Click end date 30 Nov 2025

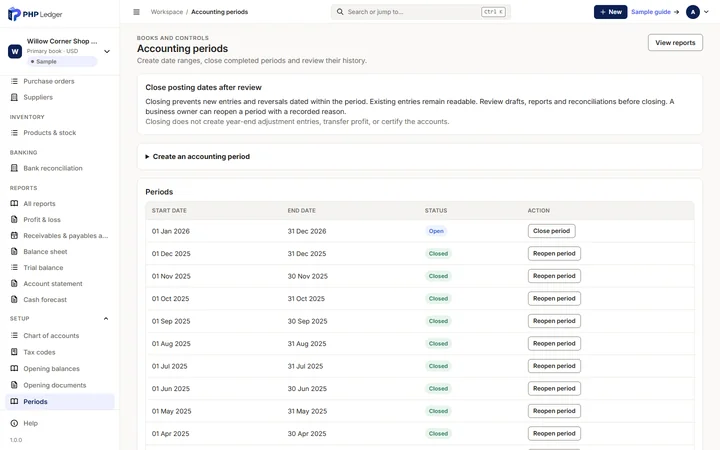pos(308,276)
